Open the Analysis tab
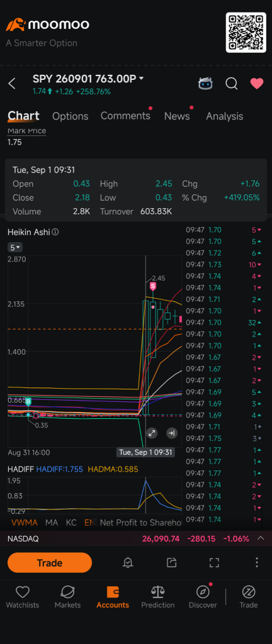The width and height of the screenshot is (272, 644). (x=224, y=116)
